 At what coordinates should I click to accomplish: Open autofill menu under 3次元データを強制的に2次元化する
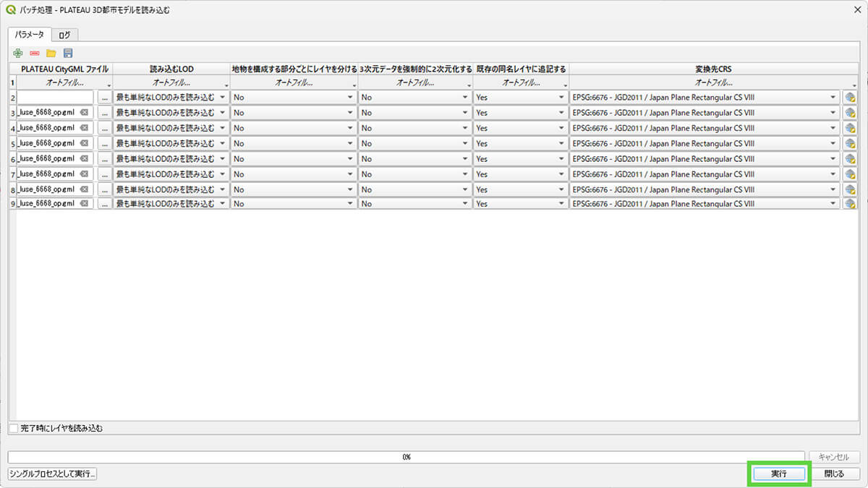[416, 82]
